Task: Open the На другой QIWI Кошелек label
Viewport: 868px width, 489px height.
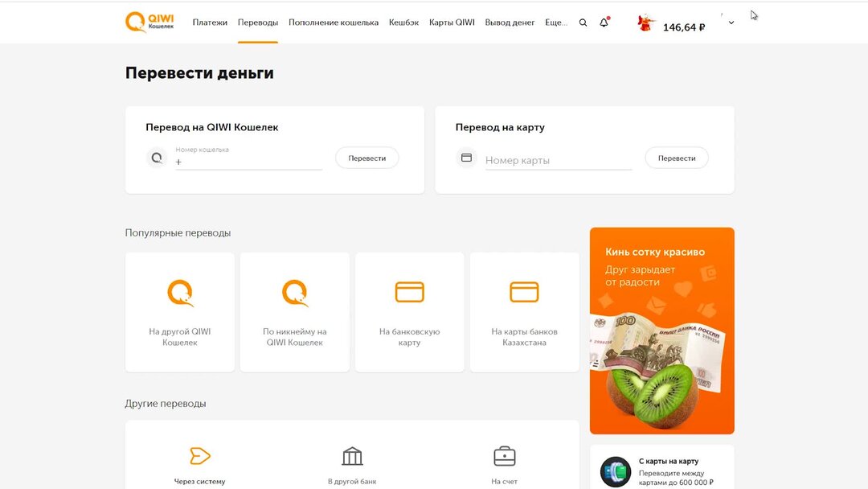Action: point(180,337)
